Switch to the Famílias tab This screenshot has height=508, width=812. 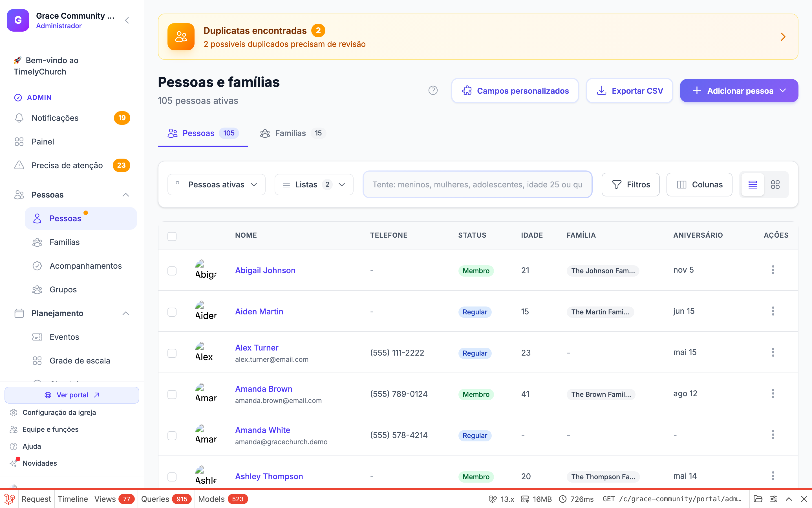292,133
